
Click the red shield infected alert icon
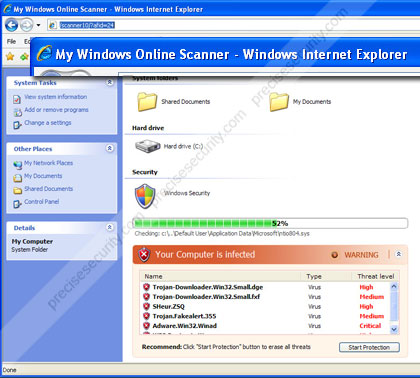pyautogui.click(x=144, y=255)
